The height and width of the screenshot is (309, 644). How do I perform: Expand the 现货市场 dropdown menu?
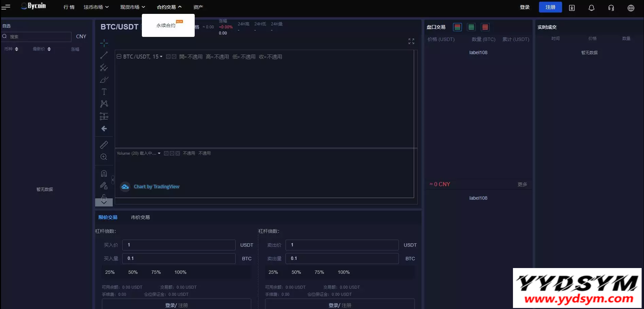pyautogui.click(x=133, y=7)
